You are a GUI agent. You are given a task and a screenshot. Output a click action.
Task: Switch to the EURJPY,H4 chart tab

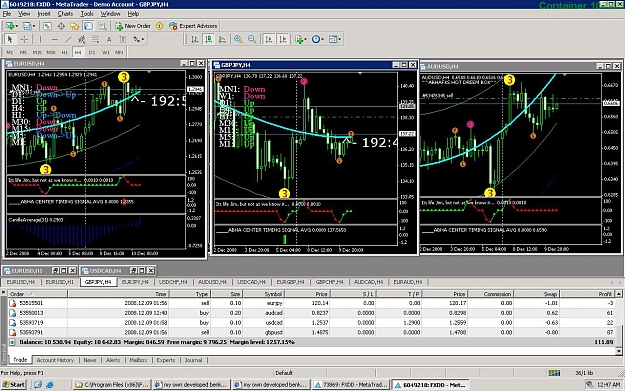[135, 282]
